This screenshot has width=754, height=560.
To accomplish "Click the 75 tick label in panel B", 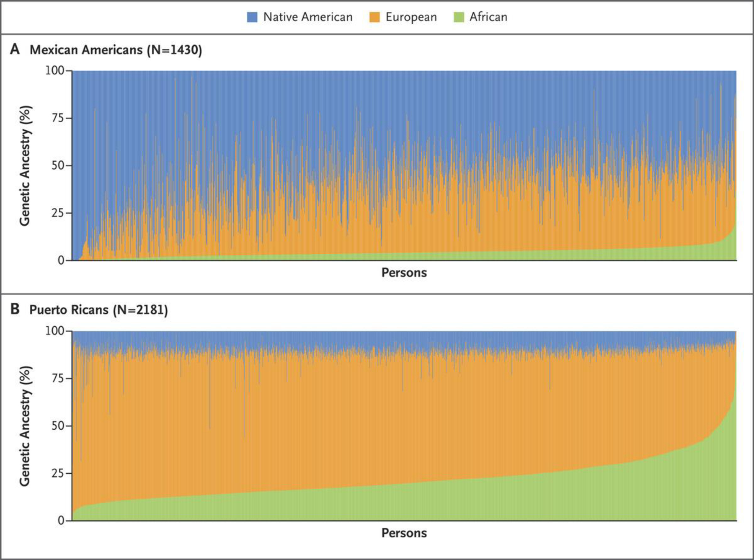I will tap(58, 378).
